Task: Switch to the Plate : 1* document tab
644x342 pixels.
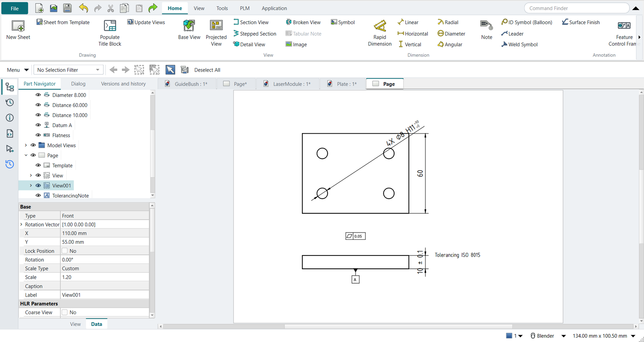Action: tap(343, 84)
